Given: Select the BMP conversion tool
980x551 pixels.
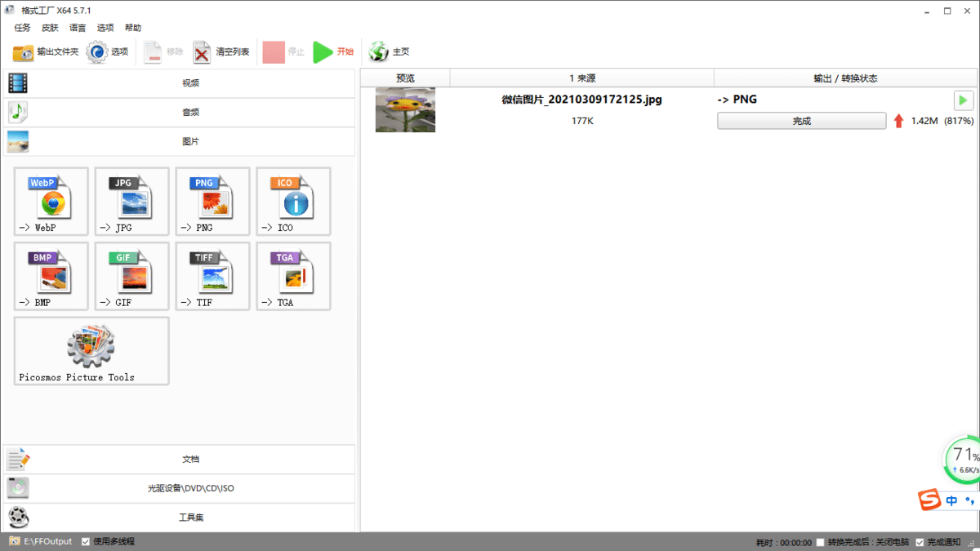Looking at the screenshot, I should (x=51, y=276).
